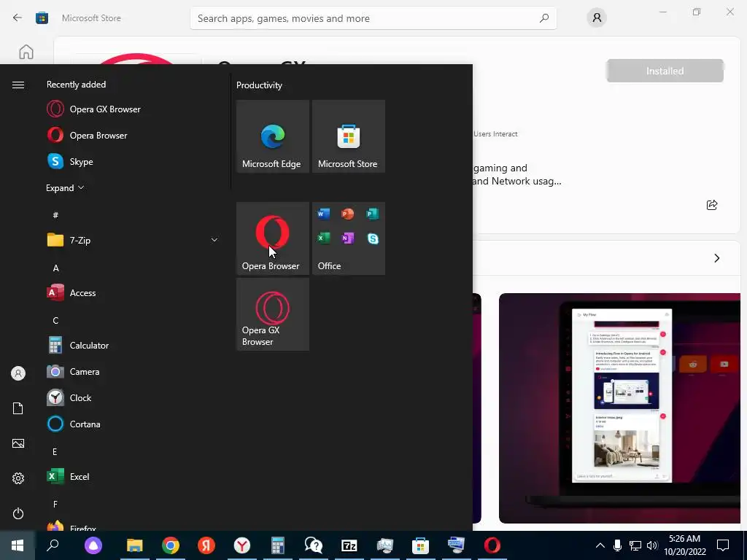
Task: Go back in Microsoft Store
Action: coord(18,18)
